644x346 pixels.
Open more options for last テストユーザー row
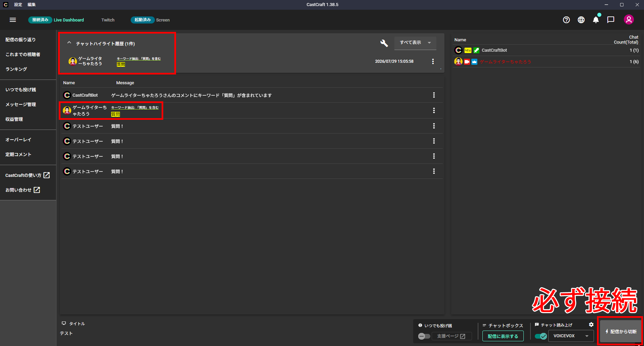click(434, 171)
